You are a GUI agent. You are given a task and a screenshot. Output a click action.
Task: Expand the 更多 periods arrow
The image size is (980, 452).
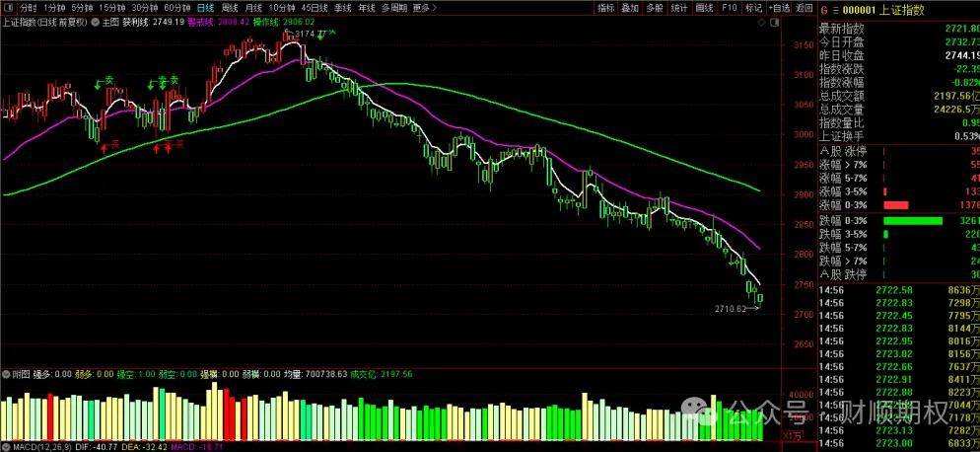point(436,8)
